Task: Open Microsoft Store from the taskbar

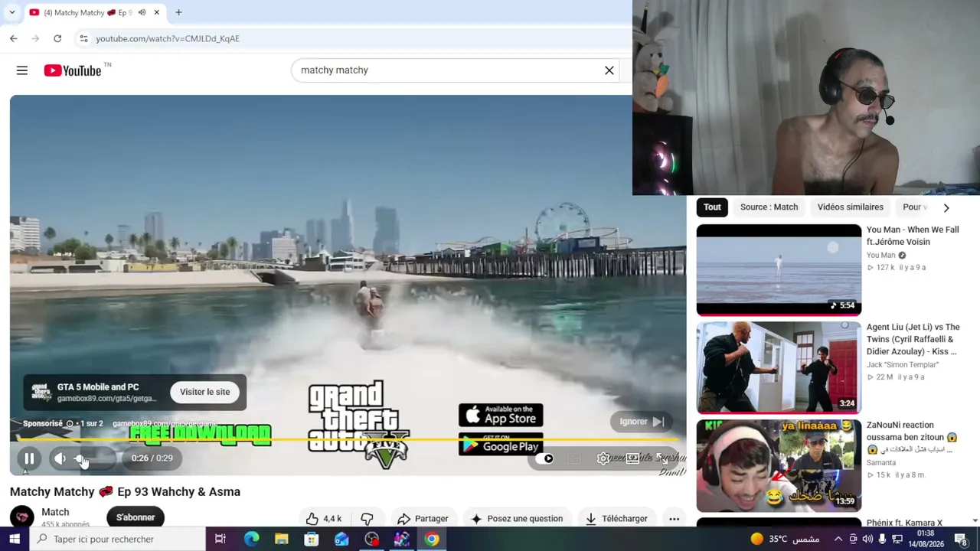Action: (311, 540)
